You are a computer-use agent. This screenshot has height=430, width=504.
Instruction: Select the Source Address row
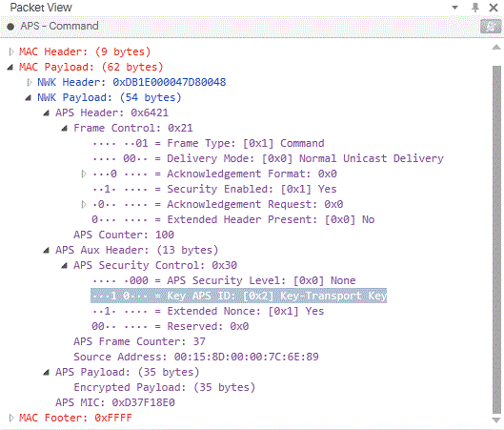[196, 357]
